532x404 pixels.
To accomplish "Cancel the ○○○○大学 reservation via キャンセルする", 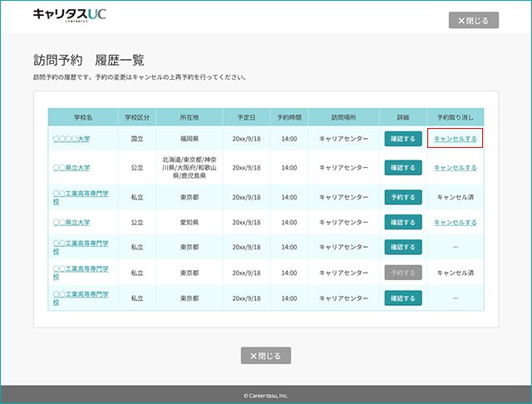I will [x=455, y=139].
